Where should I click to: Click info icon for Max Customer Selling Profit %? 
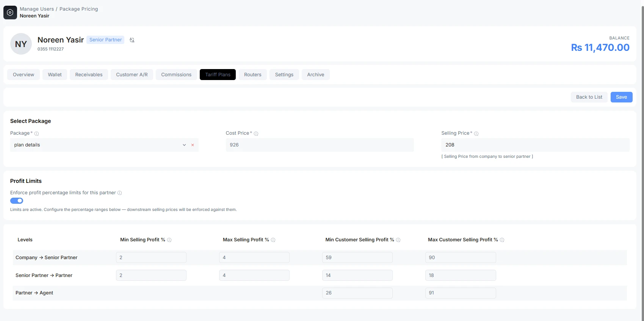point(502,240)
